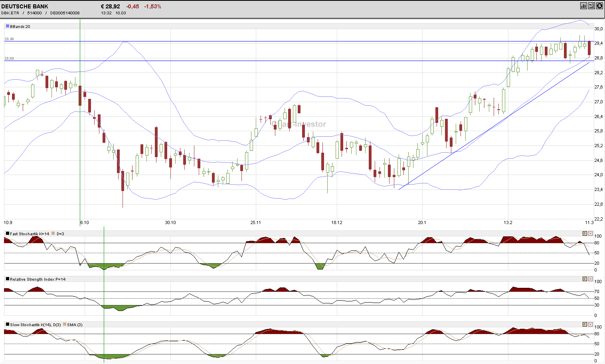605x364 pixels.
Task: Click the 22,2 price axis label
Action: (x=599, y=219)
